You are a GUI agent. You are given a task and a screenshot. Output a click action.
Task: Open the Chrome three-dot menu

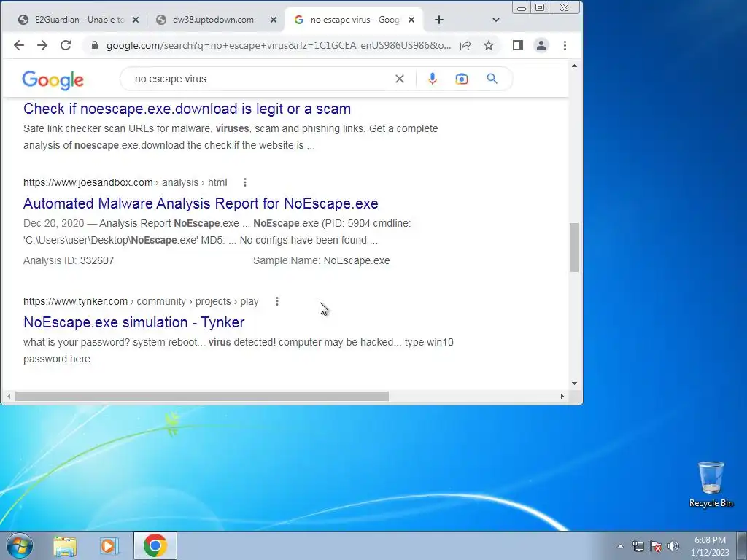(x=565, y=45)
